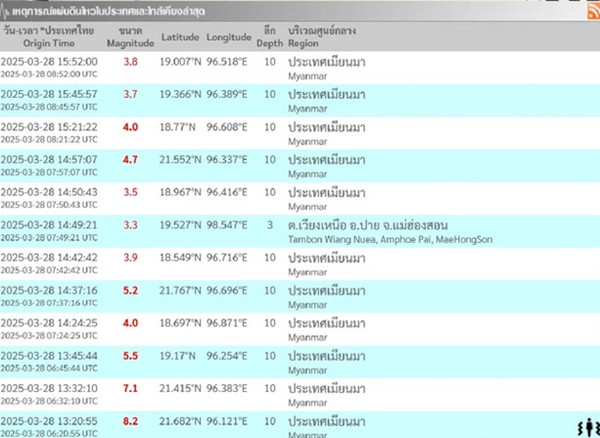Viewport: 600px width, 438px height.
Task: Select the magnitude 5.5 earthquake value
Action: click(x=130, y=356)
